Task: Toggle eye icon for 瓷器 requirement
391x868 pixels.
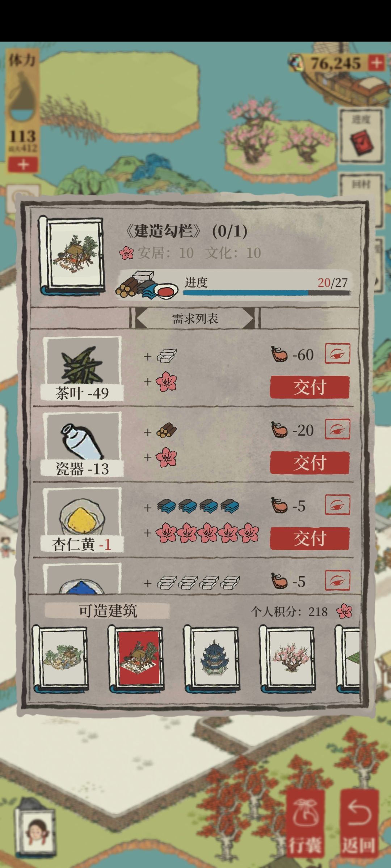Action: pyautogui.click(x=337, y=429)
